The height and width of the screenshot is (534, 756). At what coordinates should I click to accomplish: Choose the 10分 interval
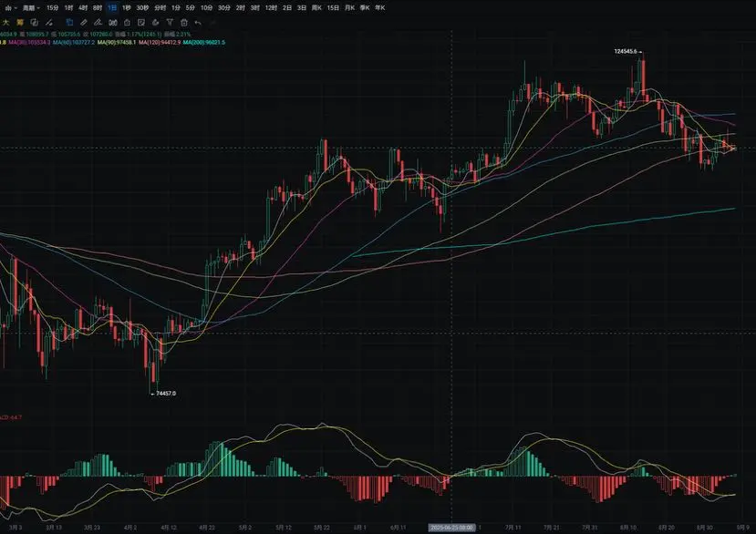pos(206,7)
